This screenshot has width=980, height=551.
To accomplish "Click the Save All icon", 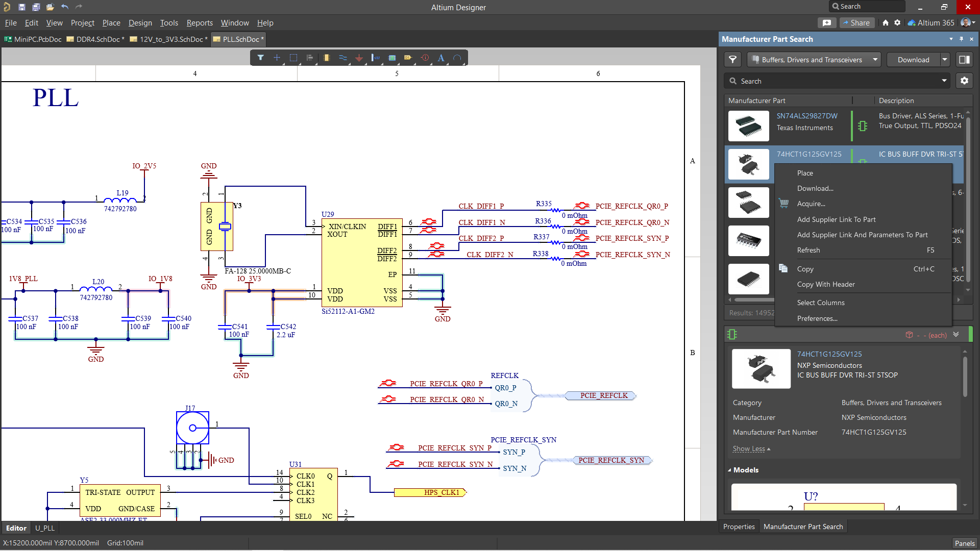I will click(x=36, y=7).
